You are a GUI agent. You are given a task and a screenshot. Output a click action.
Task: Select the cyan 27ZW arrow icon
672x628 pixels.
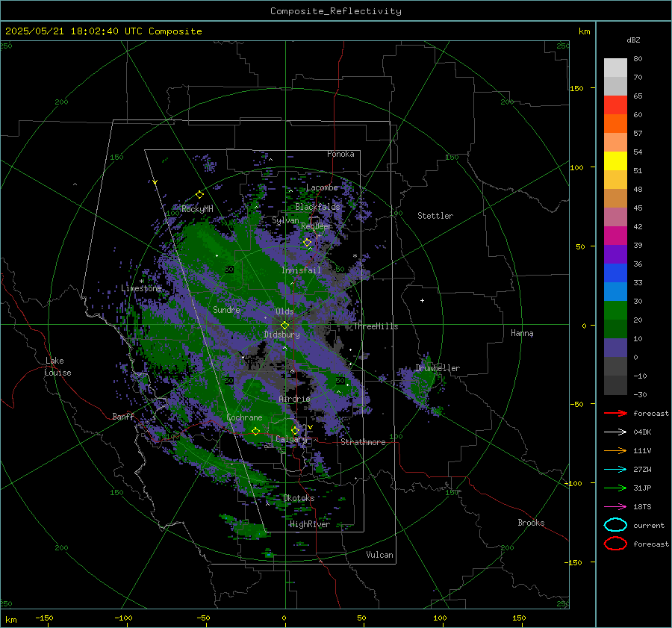pyautogui.click(x=615, y=470)
